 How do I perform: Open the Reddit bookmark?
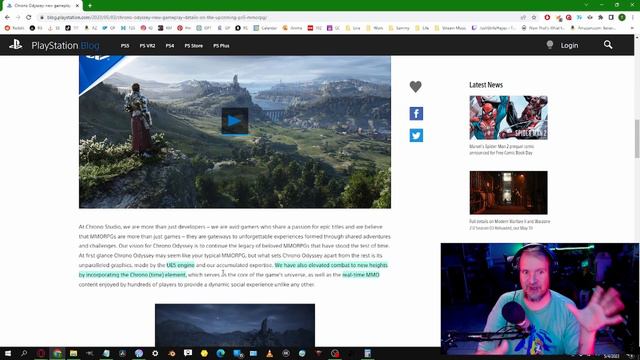(x=15, y=28)
